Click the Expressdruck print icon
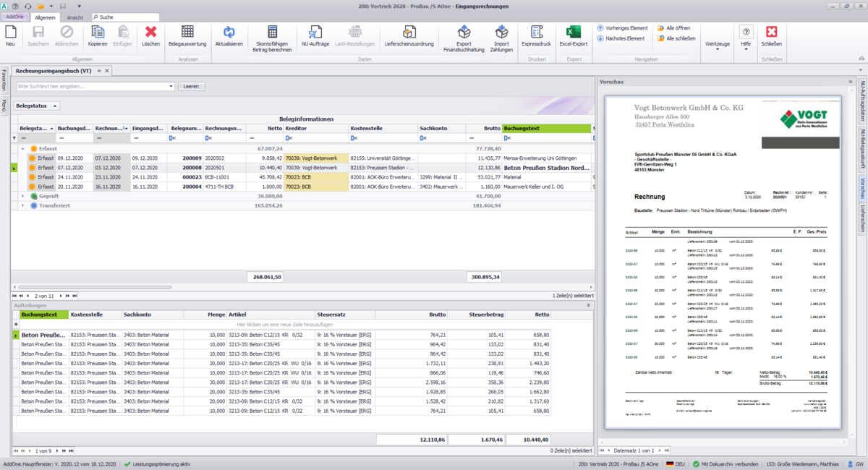This screenshot has height=470, width=868. tap(536, 33)
